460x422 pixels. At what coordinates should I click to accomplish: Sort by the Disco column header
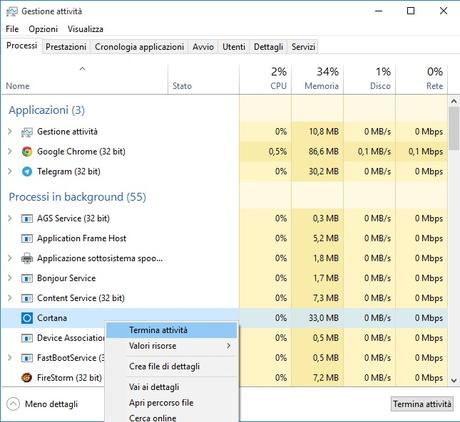coord(369,79)
